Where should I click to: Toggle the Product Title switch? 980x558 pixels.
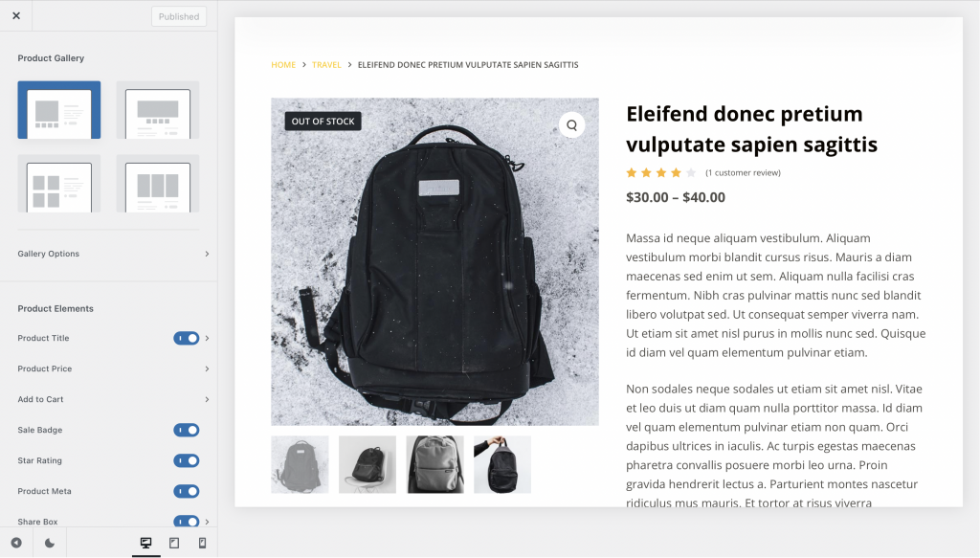[x=186, y=338]
